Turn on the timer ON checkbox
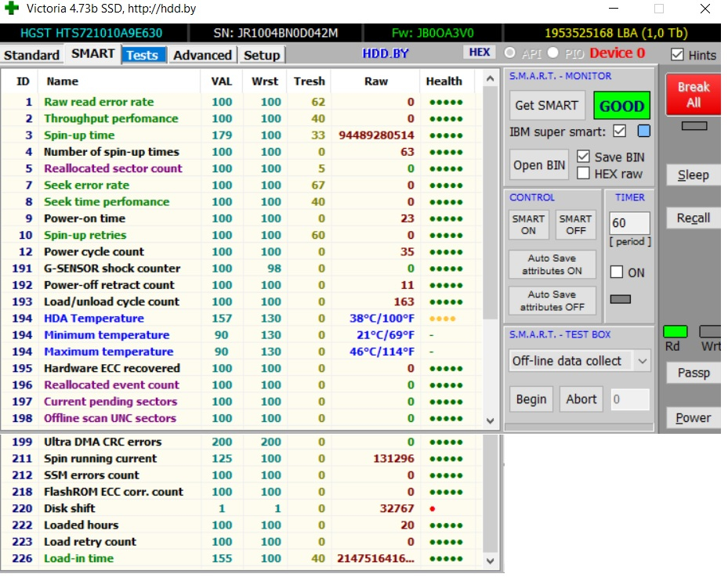728x581 pixels. pyautogui.click(x=618, y=272)
